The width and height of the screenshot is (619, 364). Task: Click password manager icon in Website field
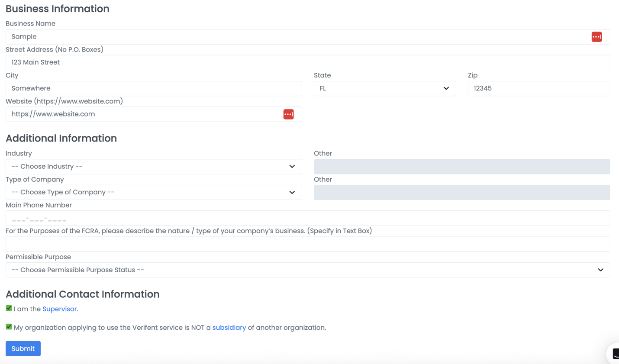288,114
